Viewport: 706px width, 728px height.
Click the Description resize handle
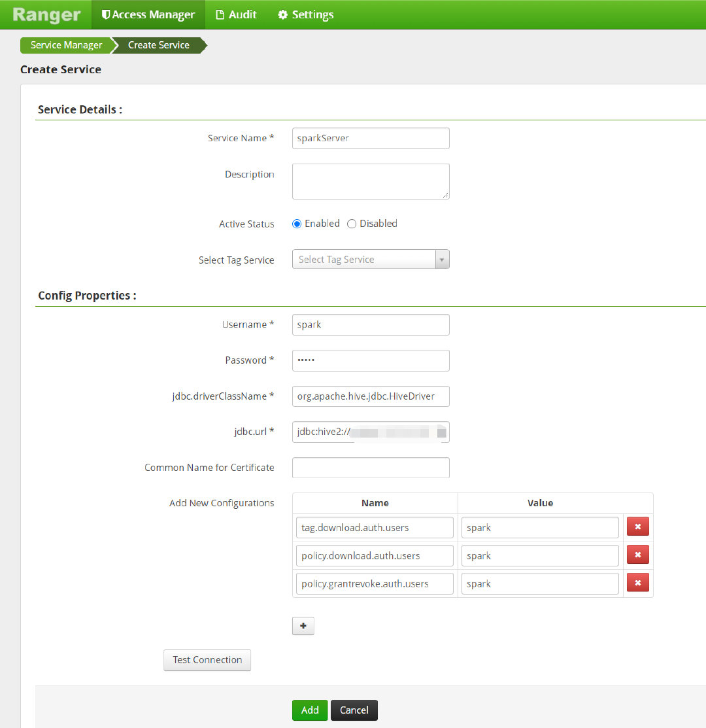coord(445,196)
